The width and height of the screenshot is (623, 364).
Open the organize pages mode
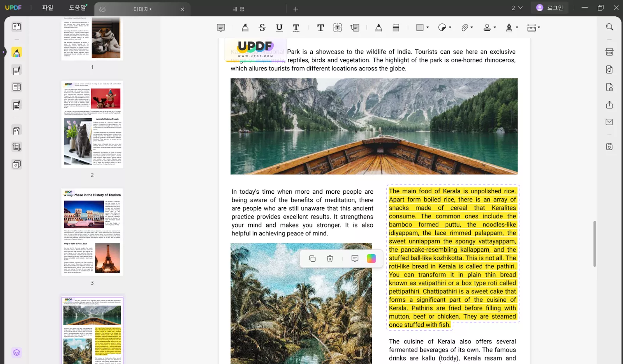[16, 131]
